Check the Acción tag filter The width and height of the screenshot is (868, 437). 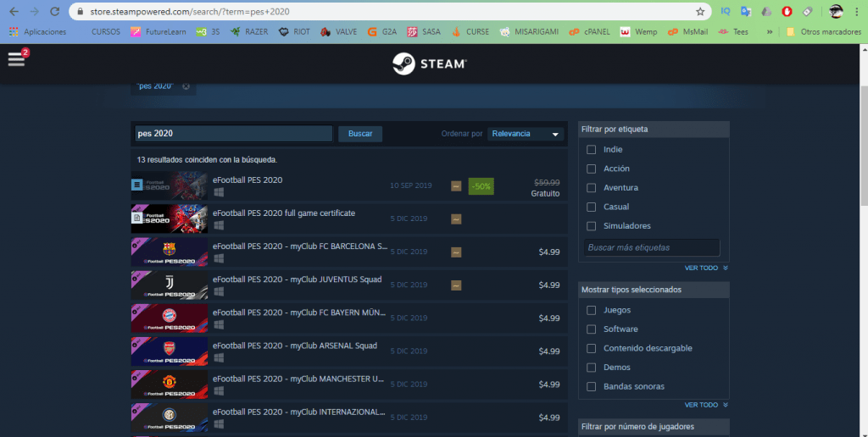coord(591,169)
